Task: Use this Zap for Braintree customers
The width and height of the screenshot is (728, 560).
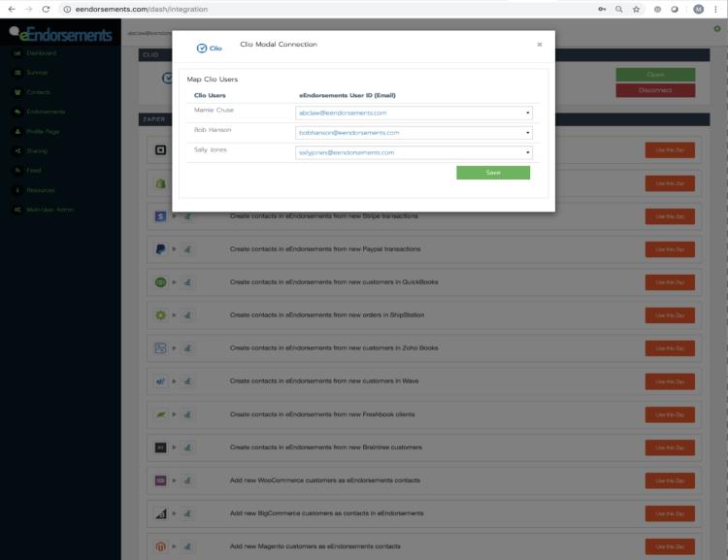Action: pyautogui.click(x=670, y=448)
